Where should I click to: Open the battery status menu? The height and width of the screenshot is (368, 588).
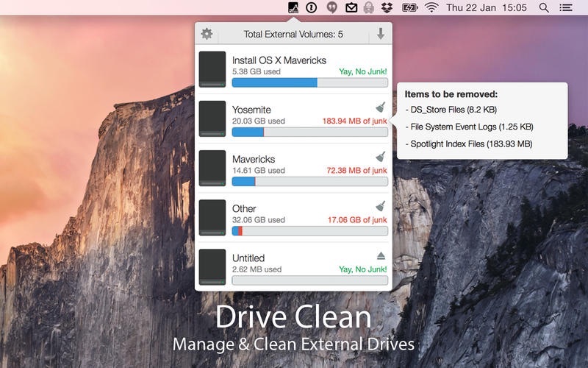(x=409, y=7)
